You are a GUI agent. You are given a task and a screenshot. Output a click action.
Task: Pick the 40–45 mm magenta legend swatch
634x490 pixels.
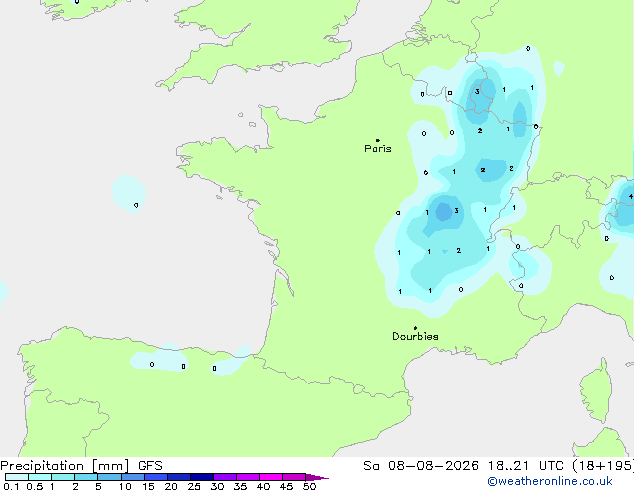tap(271, 477)
